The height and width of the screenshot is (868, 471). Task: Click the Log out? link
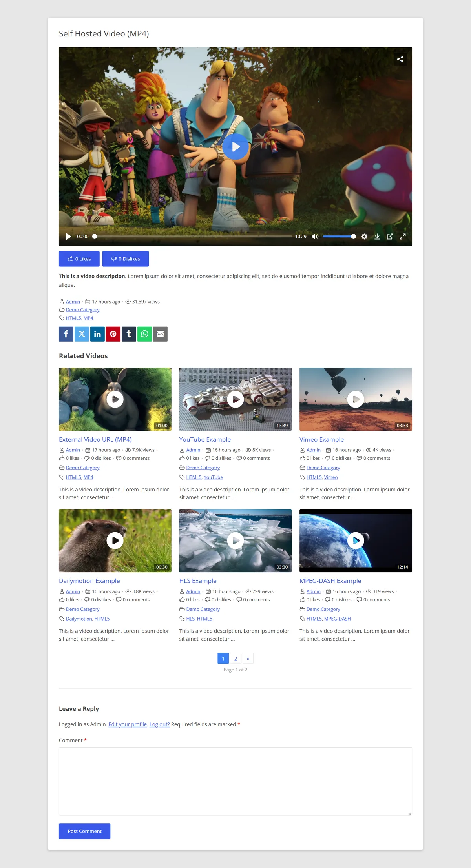[159, 724]
